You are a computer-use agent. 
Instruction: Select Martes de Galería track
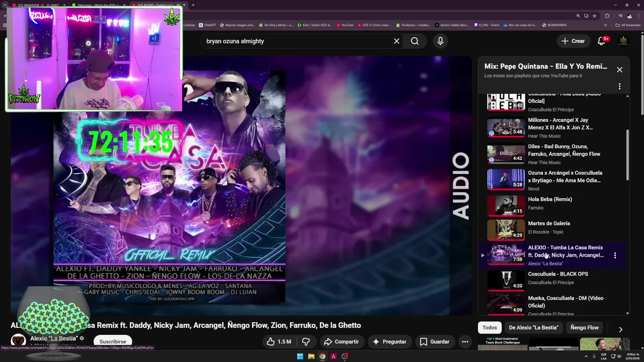(552, 230)
